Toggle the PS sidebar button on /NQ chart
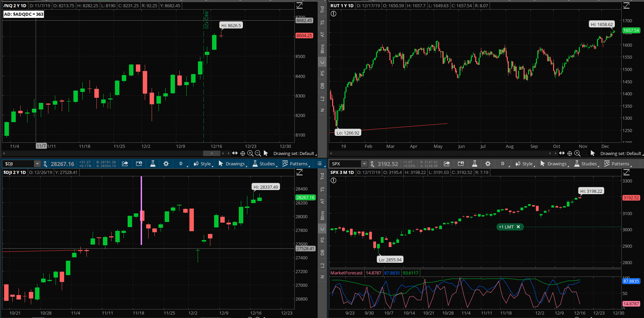Image resolution: width=644 pixels, height=318 pixels. pyautogui.click(x=322, y=73)
